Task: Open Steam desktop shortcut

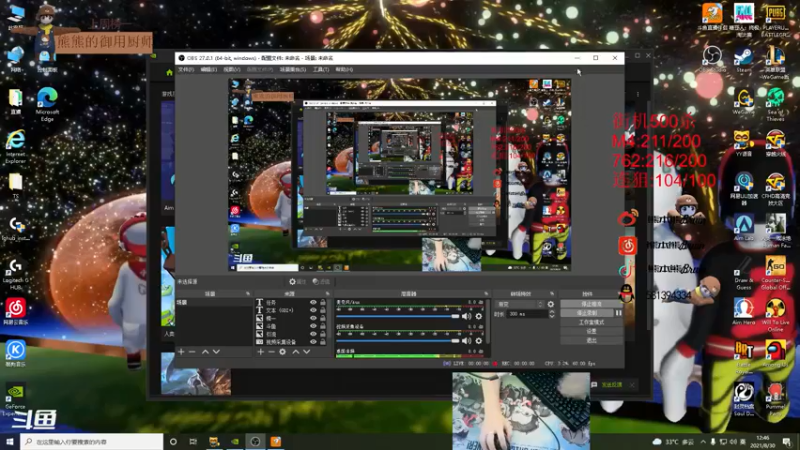Action: (x=743, y=60)
